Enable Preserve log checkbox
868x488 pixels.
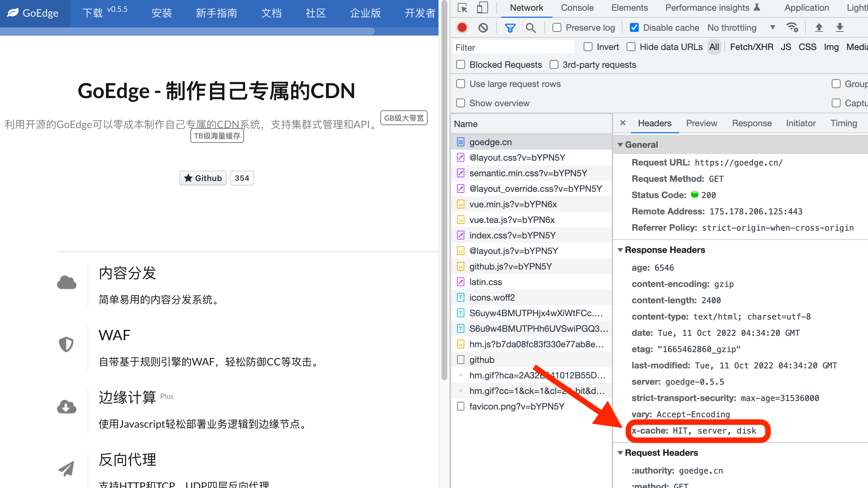click(557, 27)
